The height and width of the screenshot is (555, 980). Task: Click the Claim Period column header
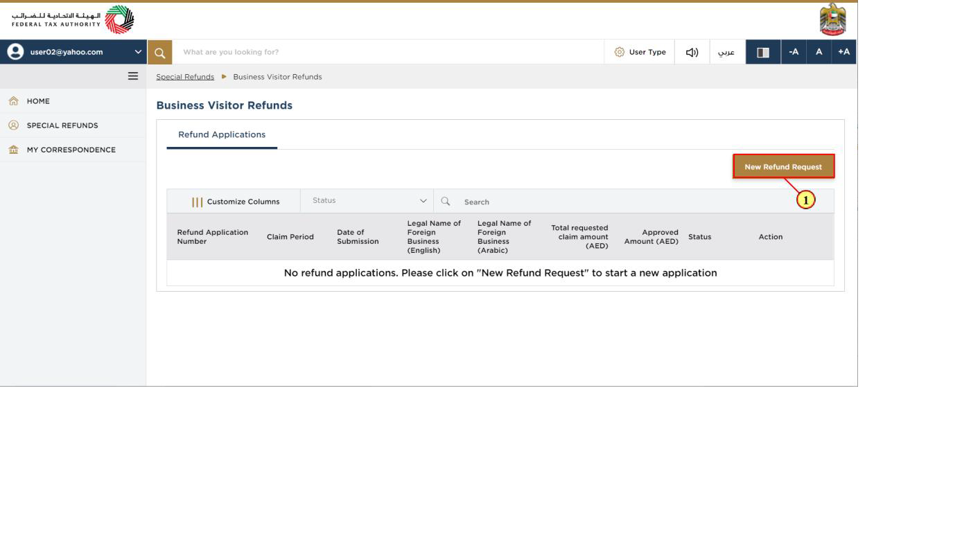290,237
